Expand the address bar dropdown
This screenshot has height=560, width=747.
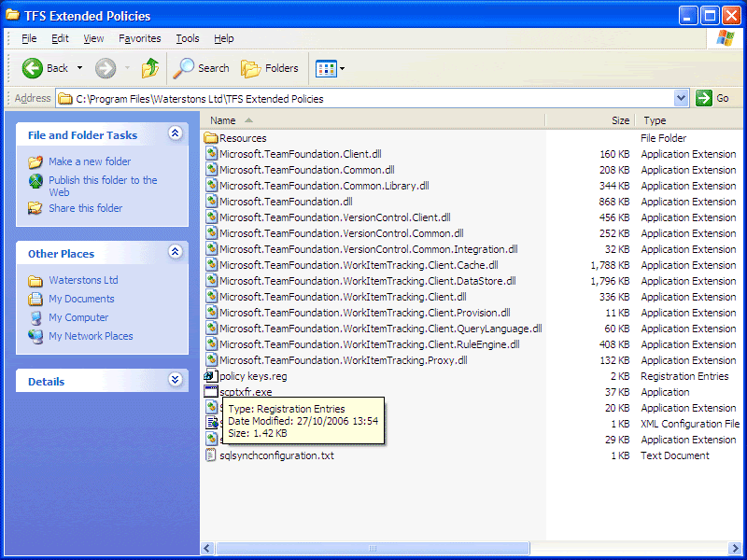(682, 98)
